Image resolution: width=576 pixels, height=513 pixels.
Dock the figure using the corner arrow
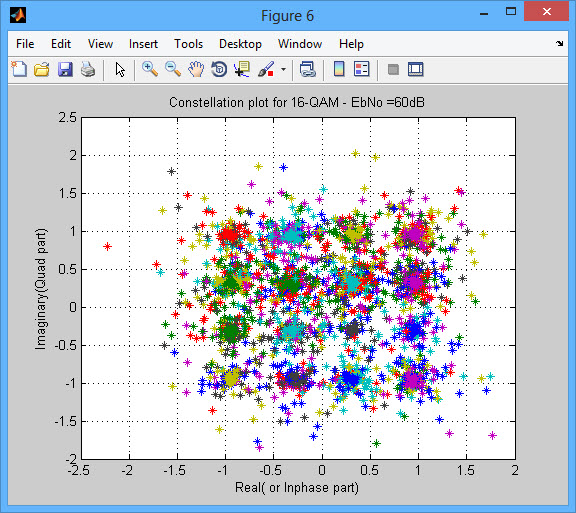[x=559, y=44]
